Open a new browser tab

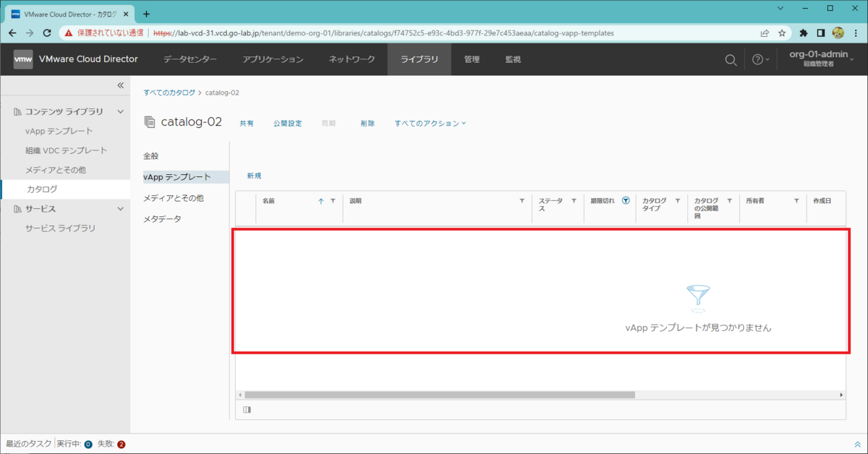146,14
